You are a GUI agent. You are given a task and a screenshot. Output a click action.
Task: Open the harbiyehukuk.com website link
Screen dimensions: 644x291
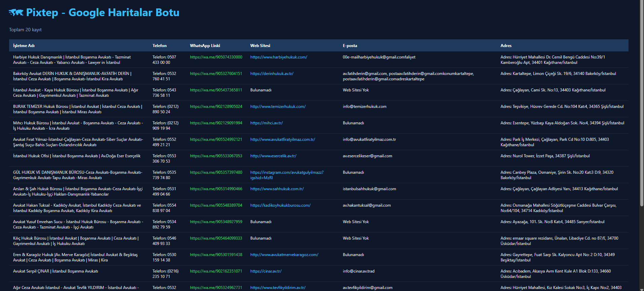[279, 57]
